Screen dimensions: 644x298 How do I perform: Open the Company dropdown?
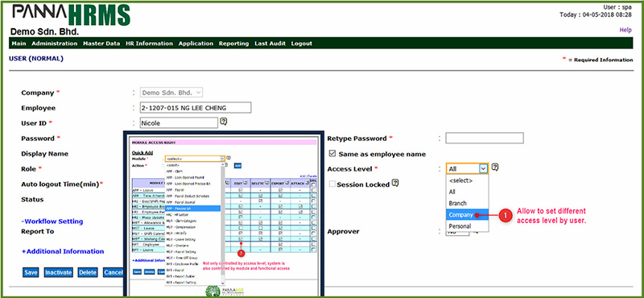[171, 93]
